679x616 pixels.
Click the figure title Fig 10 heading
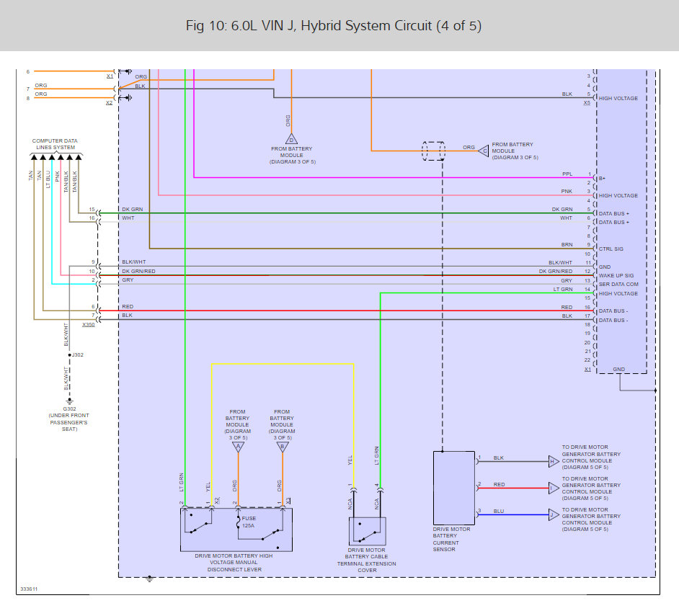(334, 26)
